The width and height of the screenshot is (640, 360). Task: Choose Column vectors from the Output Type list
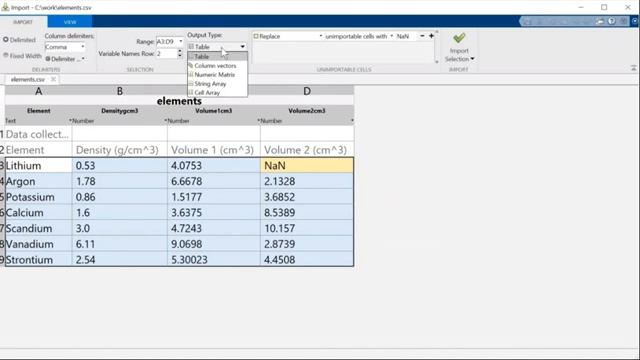[x=218, y=66]
